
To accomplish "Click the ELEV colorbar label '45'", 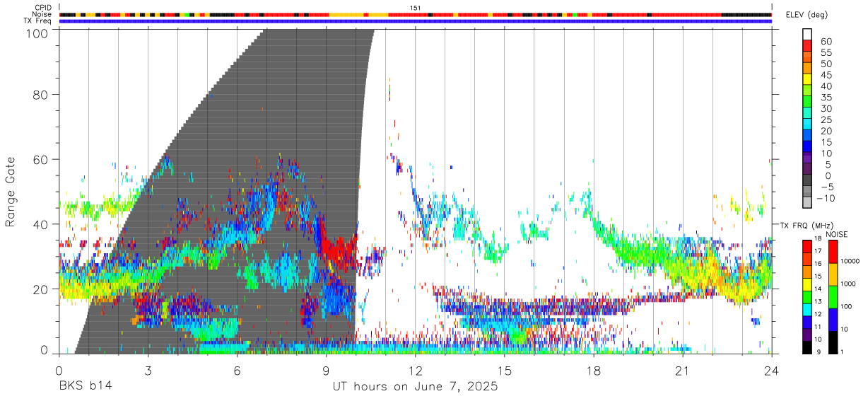I will (x=826, y=75).
